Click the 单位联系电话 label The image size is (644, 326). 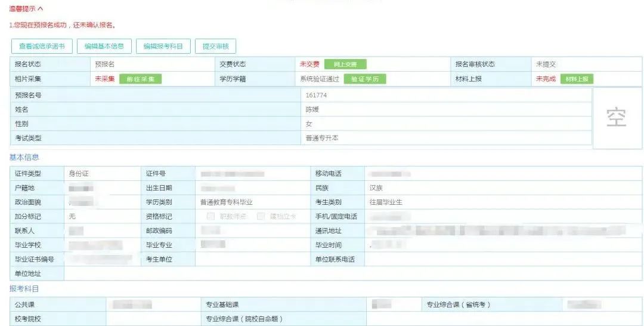(x=335, y=259)
